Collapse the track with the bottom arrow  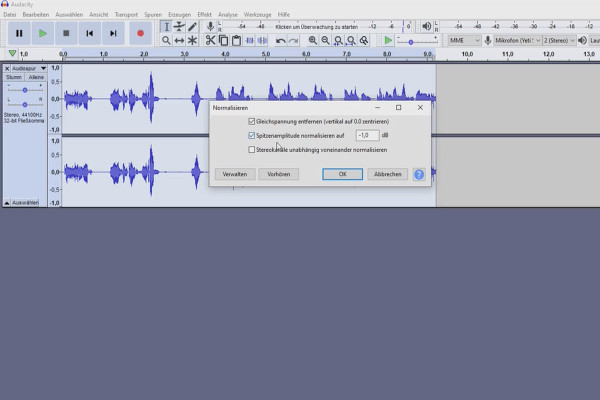coord(7,202)
